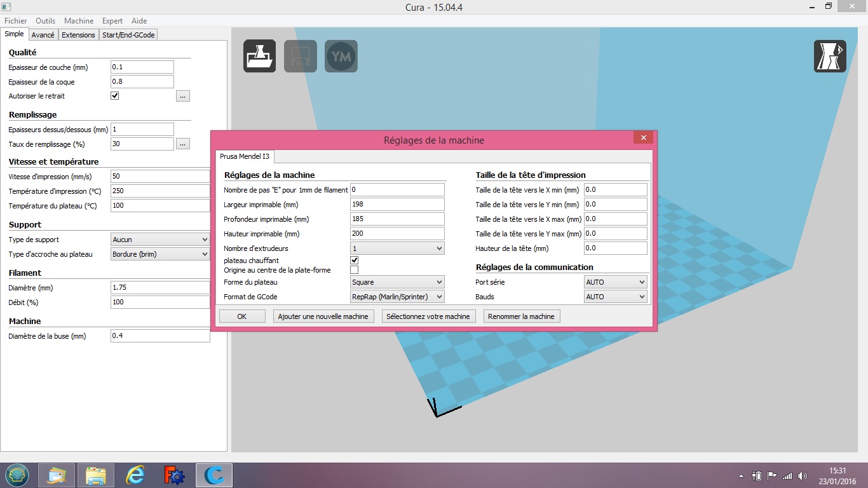Click the volume speaker tray icon
Image resolution: width=868 pixels, height=488 pixels.
[x=803, y=475]
